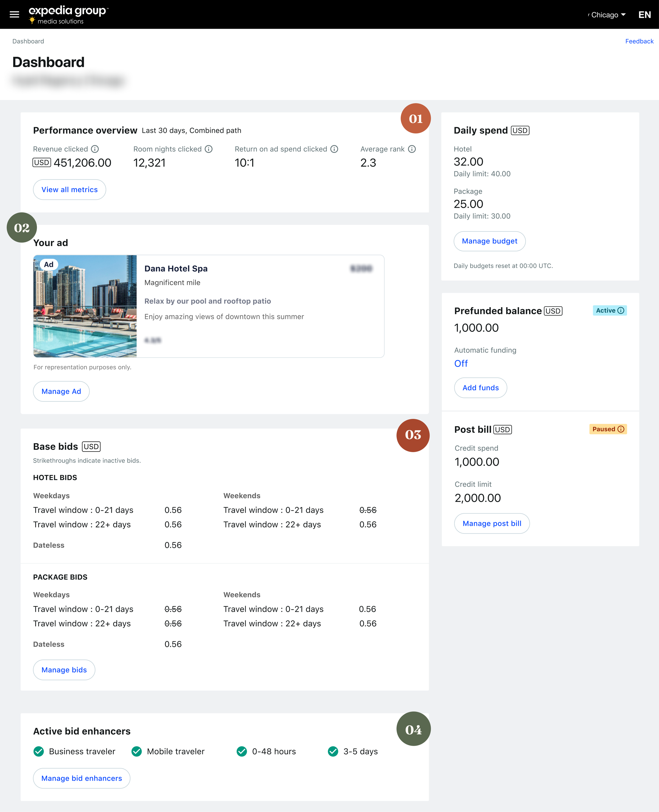Image resolution: width=659 pixels, height=812 pixels.
Task: Change language via the EN selector
Action: [x=645, y=15]
